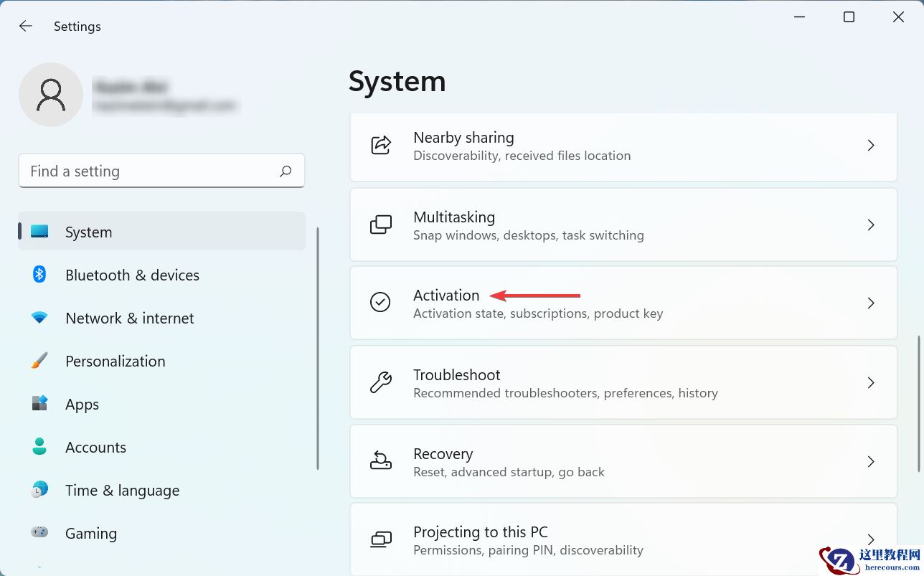Click the Time & language clock icon
This screenshot has width=924, height=576.
point(39,490)
